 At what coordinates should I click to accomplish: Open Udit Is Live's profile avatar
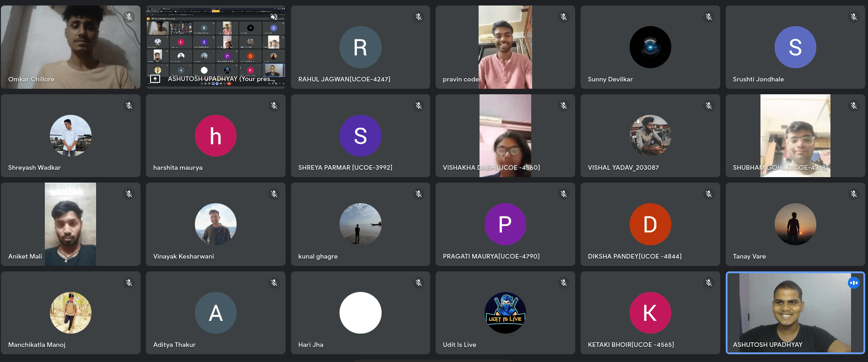click(x=505, y=313)
